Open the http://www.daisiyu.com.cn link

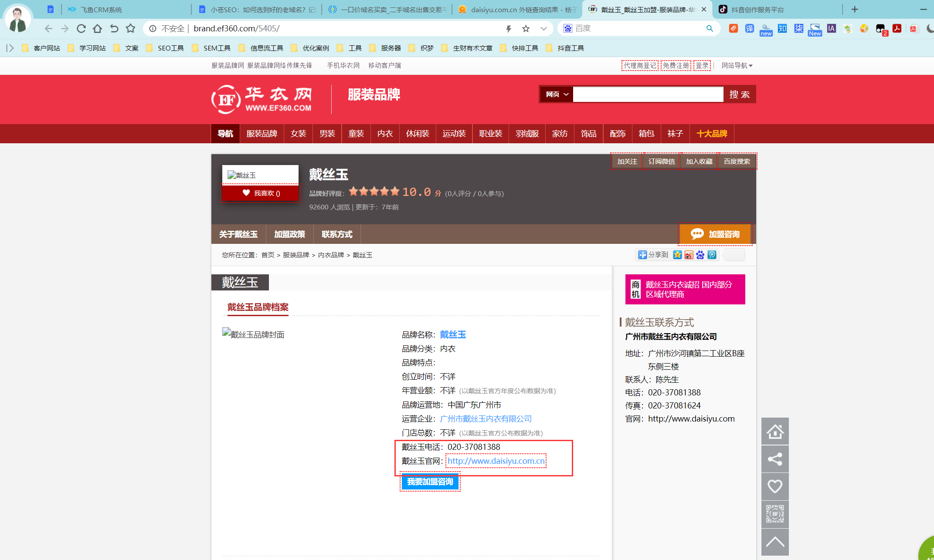pyautogui.click(x=496, y=460)
